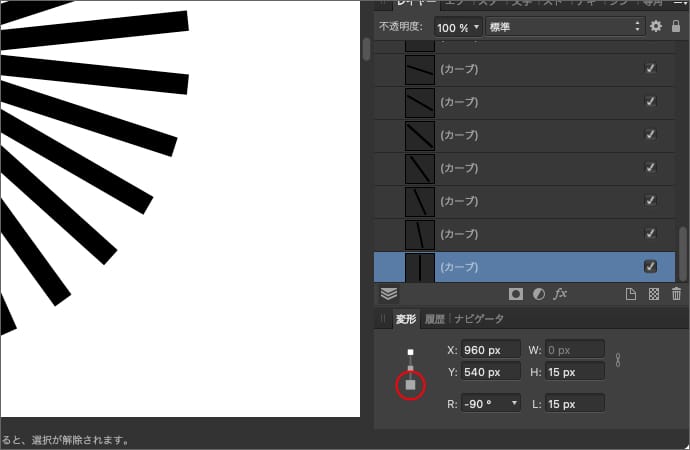This screenshot has height=450, width=690.
Task: Uncheck visibility of the selected カーブ layer
Action: 650,267
